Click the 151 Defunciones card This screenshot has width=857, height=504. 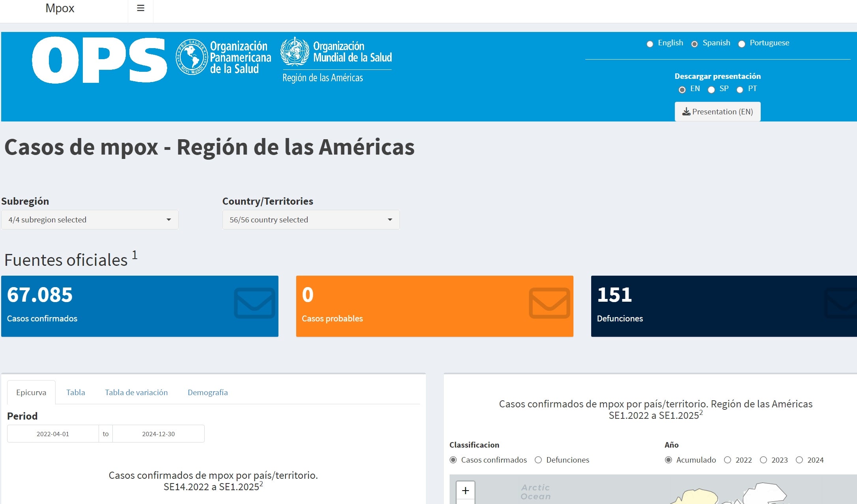[724, 306]
